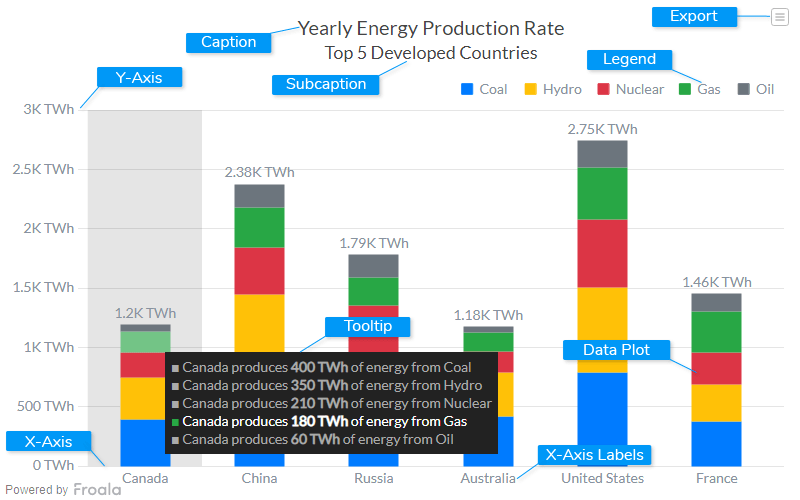Click the green Gas legend swatch

(x=685, y=89)
